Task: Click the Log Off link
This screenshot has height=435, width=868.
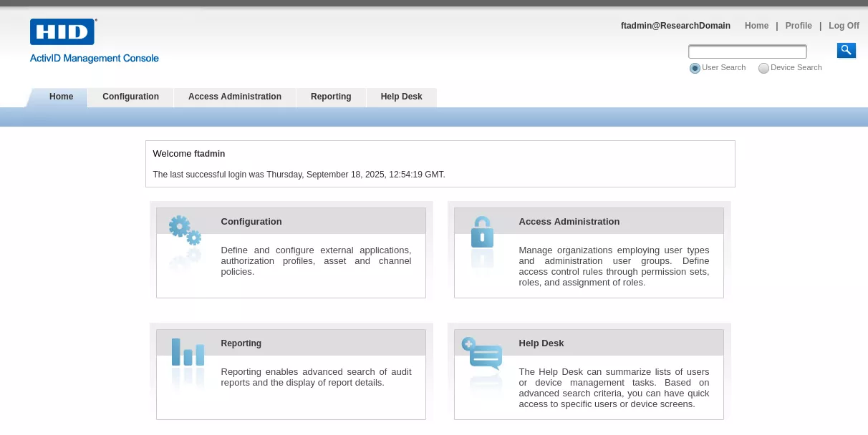Action: (843, 26)
